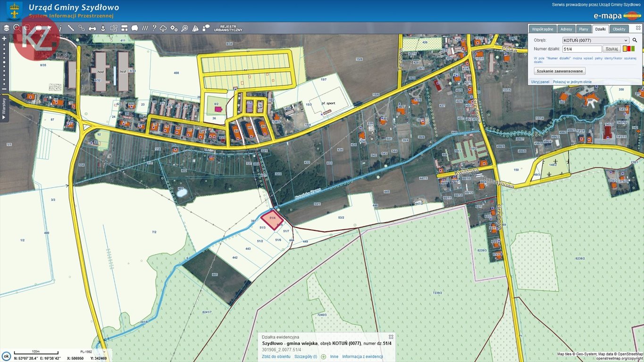Image resolution: width=644 pixels, height=362 pixels.
Task: Click the anchor/location marker tool
Action: [x=103, y=28]
